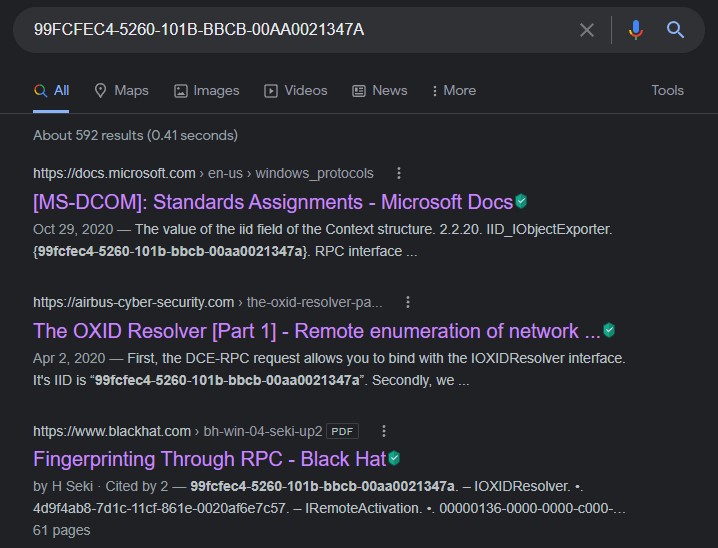
Task: Click the 'Apr 2, 2020' snippet date
Action: 69,358
